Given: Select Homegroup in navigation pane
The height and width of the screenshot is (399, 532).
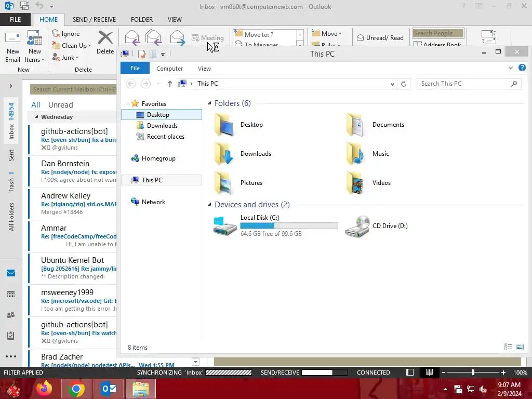Looking at the screenshot, I should click(x=158, y=158).
